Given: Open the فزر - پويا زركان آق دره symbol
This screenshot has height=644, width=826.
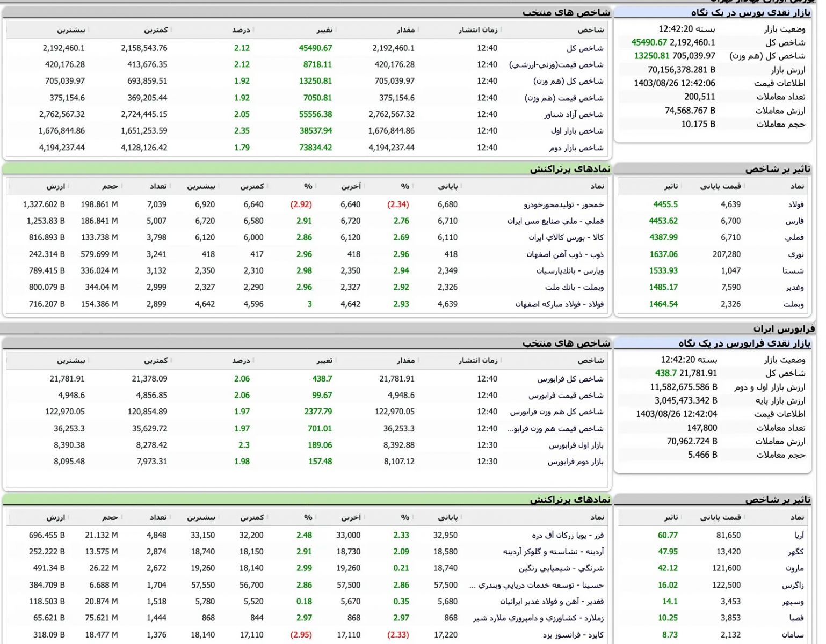Looking at the screenshot, I should coord(568,535).
